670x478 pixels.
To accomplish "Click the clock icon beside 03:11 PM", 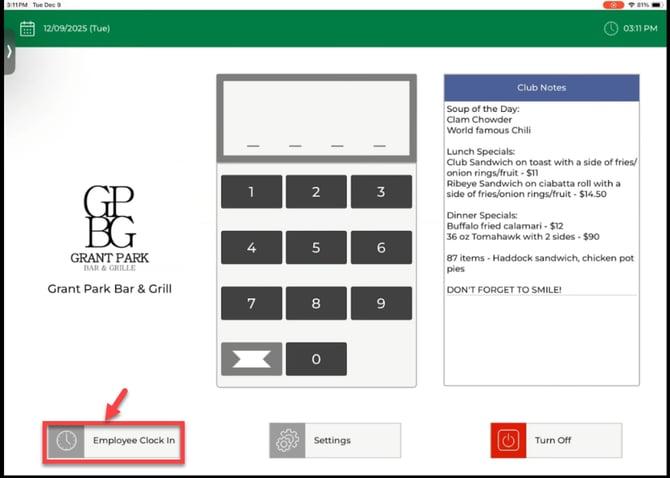I will point(611,28).
